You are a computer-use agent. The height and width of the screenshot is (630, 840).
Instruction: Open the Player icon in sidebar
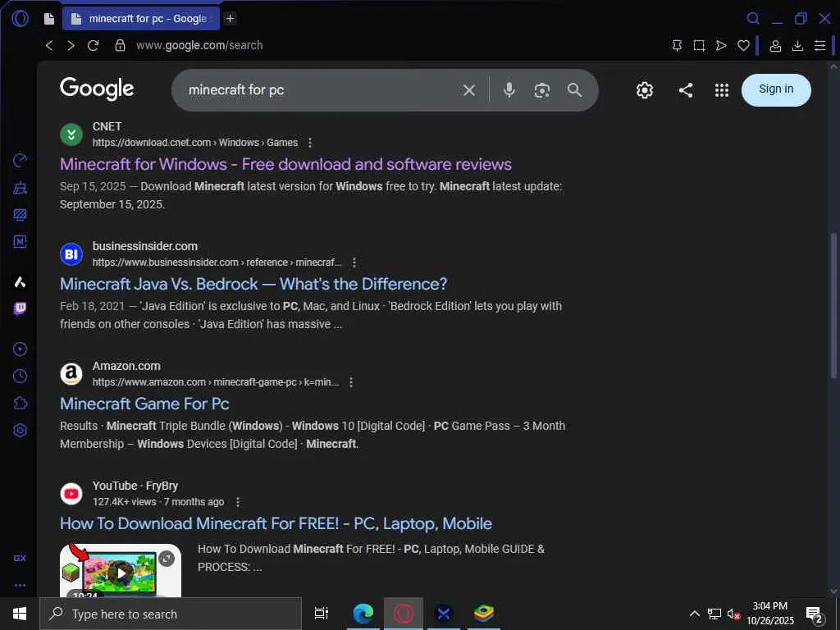pos(20,349)
